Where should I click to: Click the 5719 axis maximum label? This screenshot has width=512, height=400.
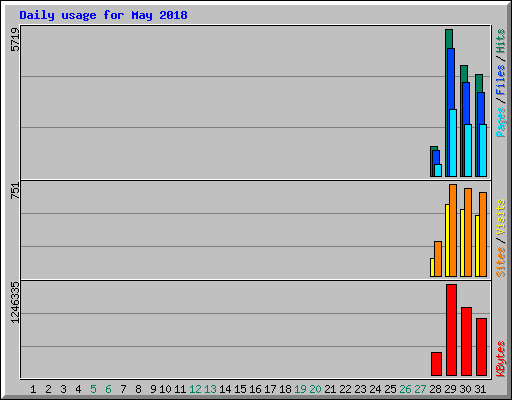coord(15,40)
